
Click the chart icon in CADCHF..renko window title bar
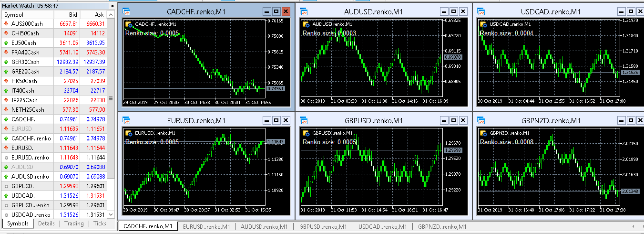126,11
